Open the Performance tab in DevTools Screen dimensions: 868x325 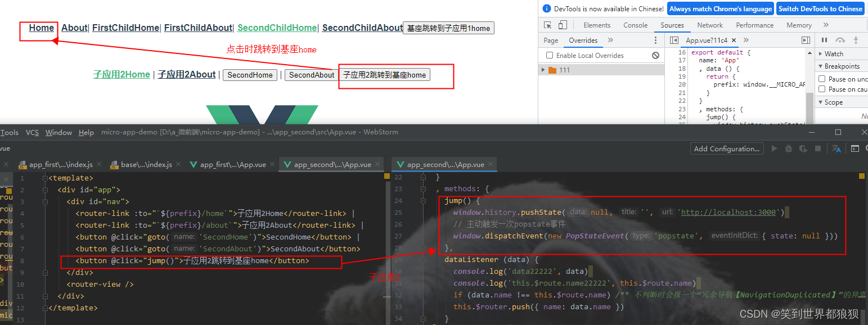tap(754, 25)
